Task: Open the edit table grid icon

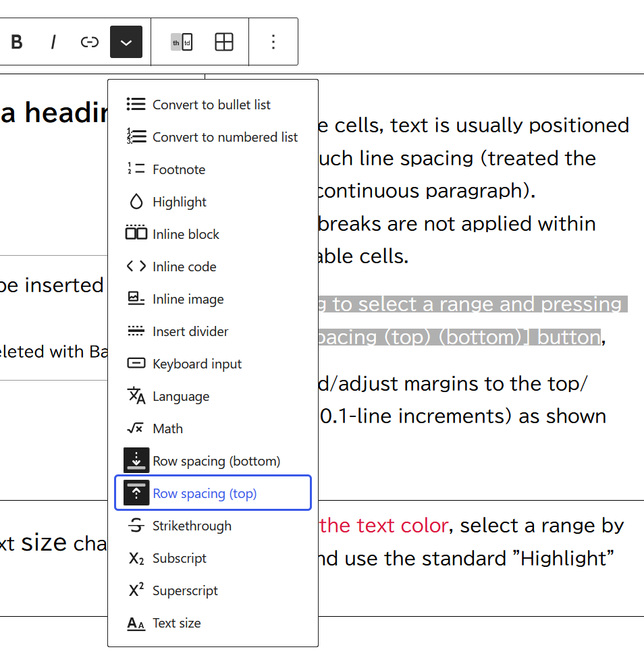Action: [x=224, y=42]
